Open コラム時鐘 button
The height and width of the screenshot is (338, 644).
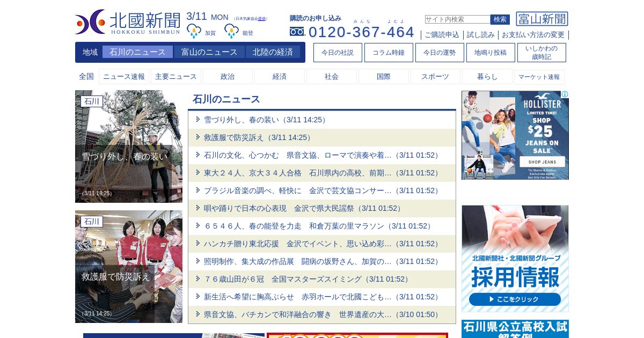coord(389,53)
